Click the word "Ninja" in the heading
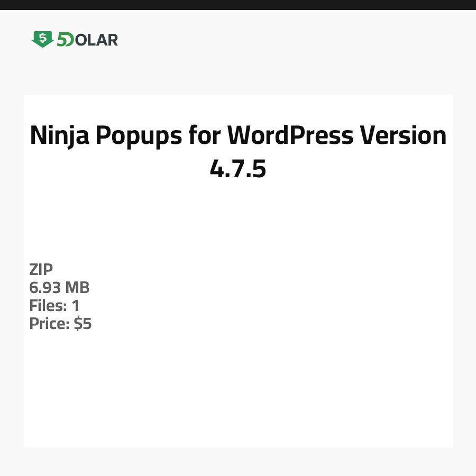Screen dimensions: 476x476 click(60, 136)
